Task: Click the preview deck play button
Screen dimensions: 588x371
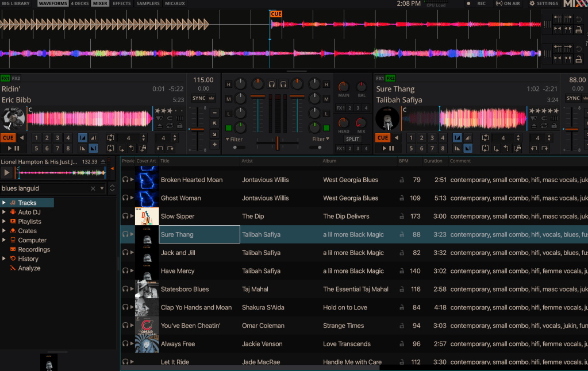Action: click(7, 172)
